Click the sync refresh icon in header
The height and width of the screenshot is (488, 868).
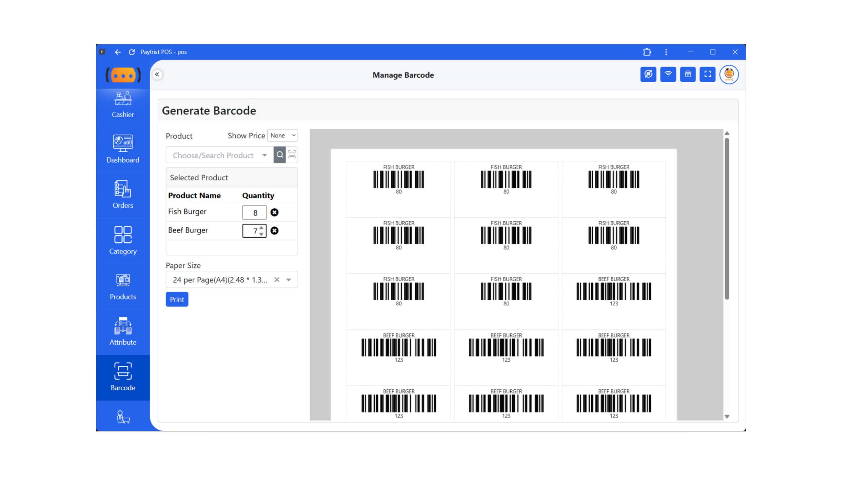tap(648, 74)
